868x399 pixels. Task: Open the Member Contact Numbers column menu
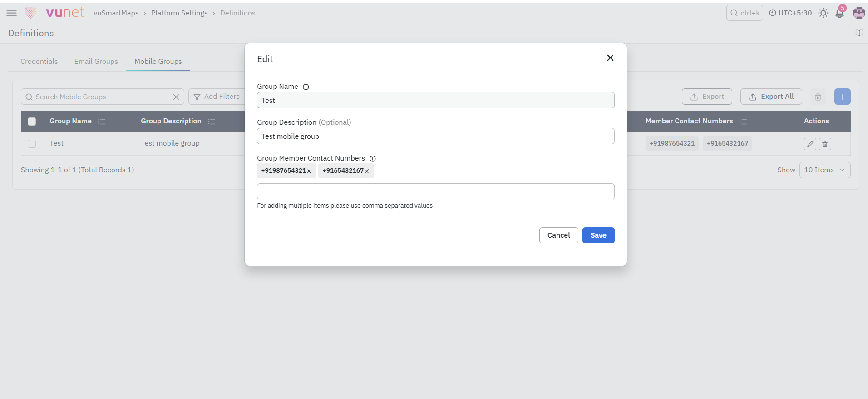[x=743, y=122]
